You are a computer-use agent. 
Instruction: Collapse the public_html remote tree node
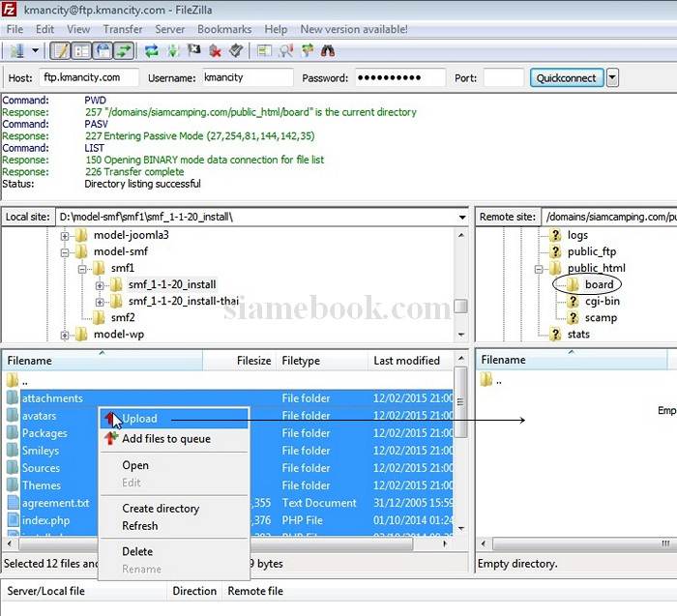coord(539,270)
